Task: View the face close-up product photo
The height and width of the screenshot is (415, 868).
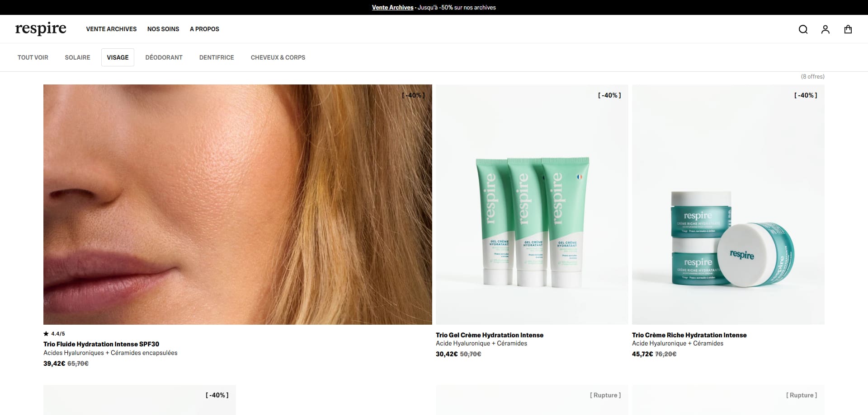Action: [238, 205]
